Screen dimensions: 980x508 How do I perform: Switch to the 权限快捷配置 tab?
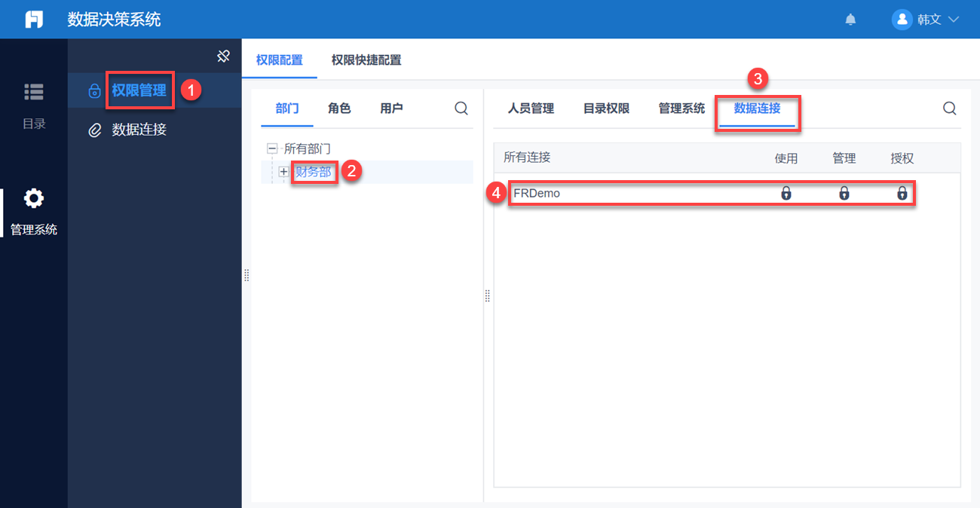click(x=366, y=60)
